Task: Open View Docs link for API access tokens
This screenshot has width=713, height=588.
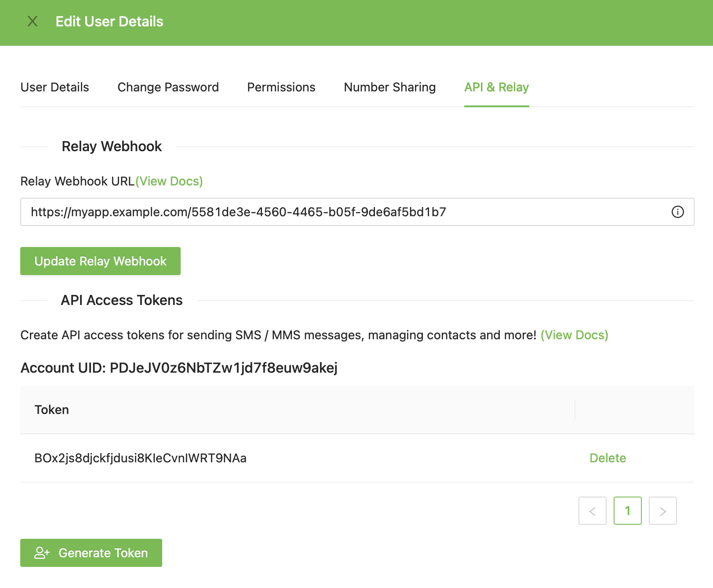Action: (575, 335)
